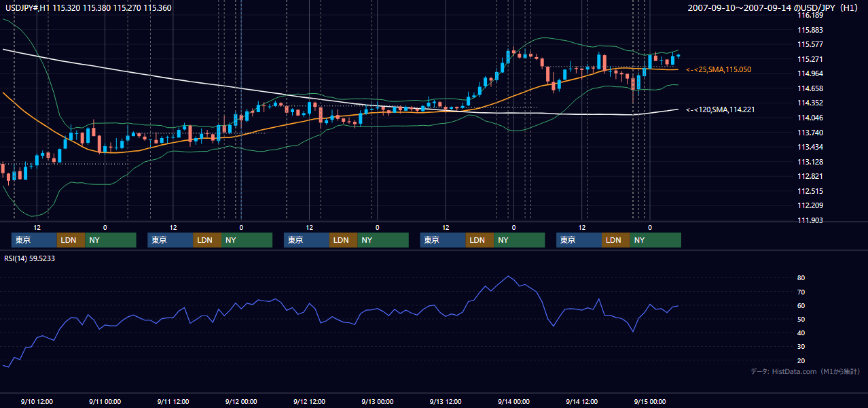The height and width of the screenshot is (408, 868).
Task: Select the 9/13 12:00 date label
Action: pyautogui.click(x=446, y=402)
